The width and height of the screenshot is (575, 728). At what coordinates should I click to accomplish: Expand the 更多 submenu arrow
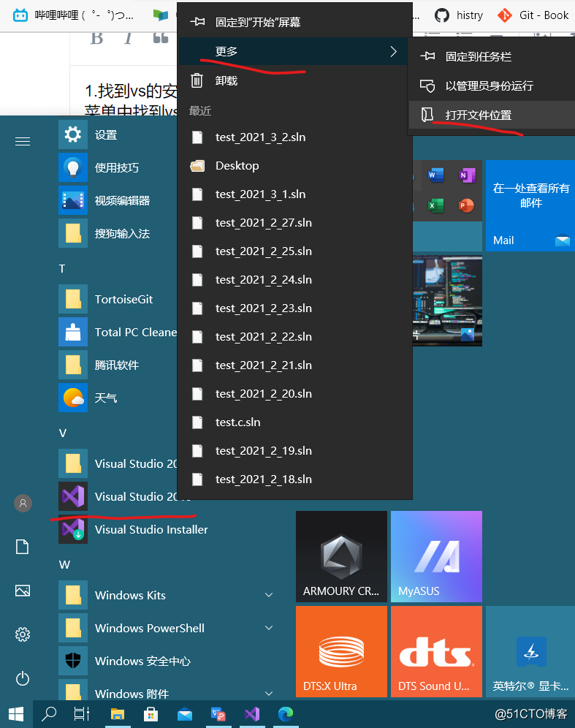tap(394, 51)
